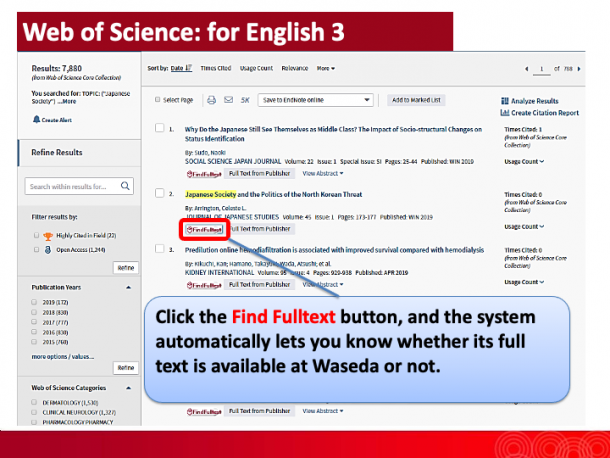Click Create Citation Report chart icon
This screenshot has width=610, height=458.
click(x=505, y=112)
